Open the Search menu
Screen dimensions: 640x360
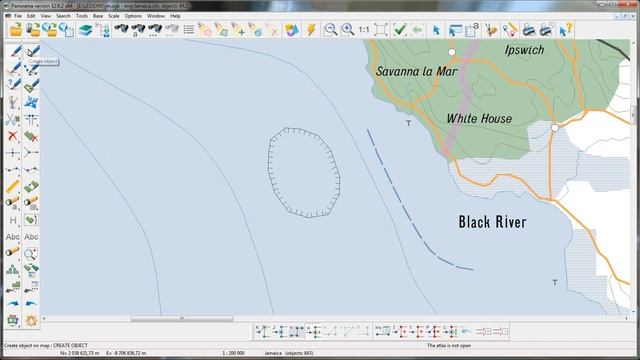coord(63,16)
